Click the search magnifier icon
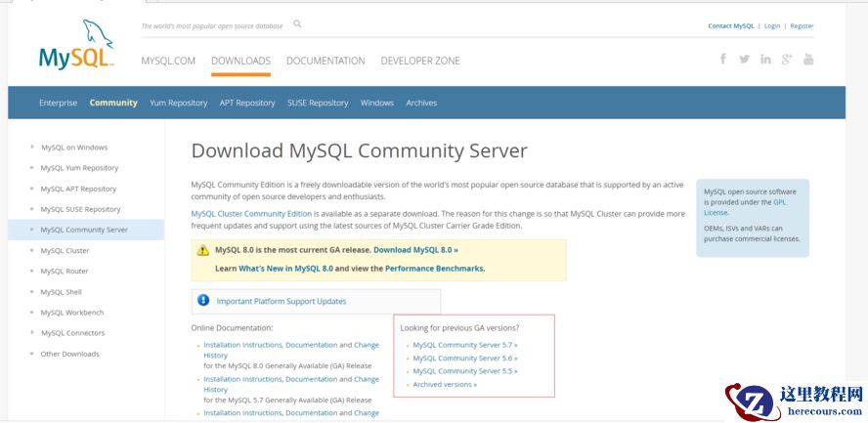This screenshot has width=868, height=423. click(x=297, y=23)
